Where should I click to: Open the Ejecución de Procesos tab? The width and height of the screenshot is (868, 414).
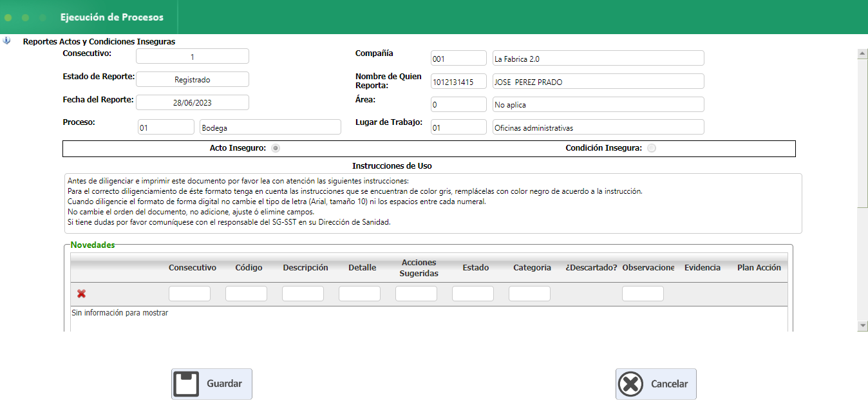click(112, 17)
